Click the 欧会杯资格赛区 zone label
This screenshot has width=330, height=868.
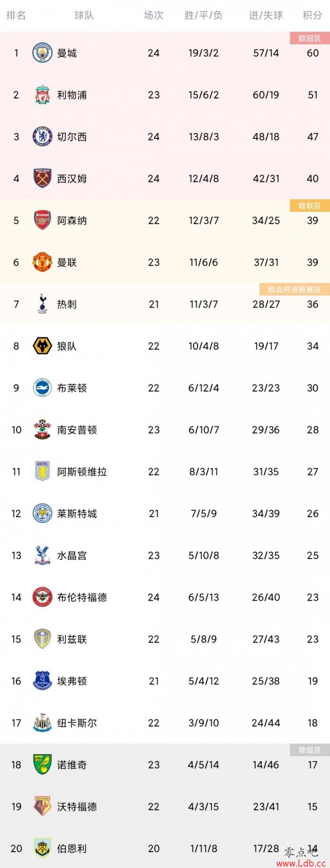[295, 289]
